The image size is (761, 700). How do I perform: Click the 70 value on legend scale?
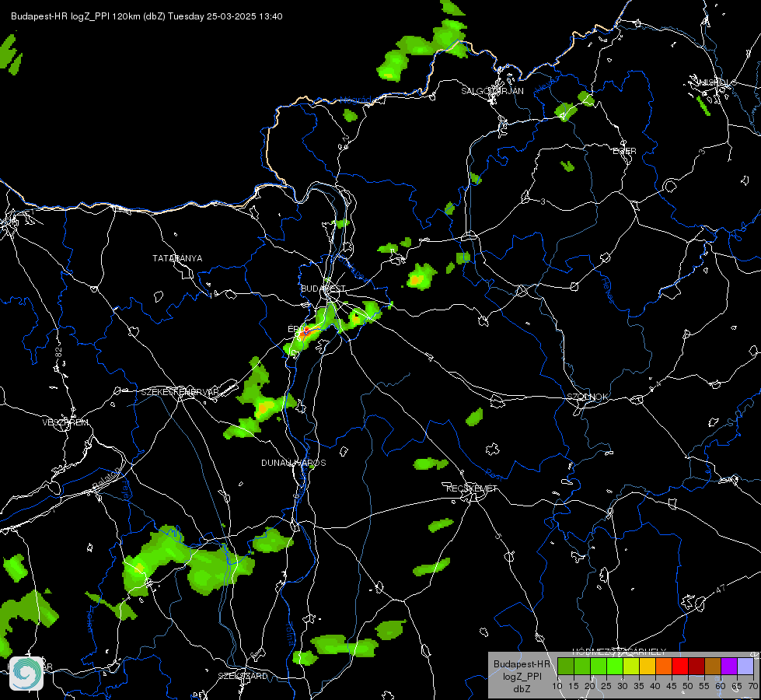[x=752, y=686]
